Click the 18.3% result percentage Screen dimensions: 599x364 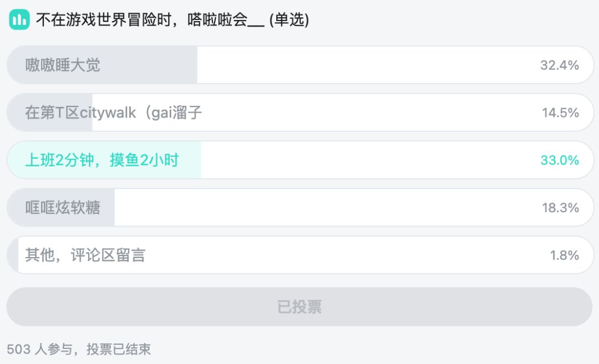[560, 208]
